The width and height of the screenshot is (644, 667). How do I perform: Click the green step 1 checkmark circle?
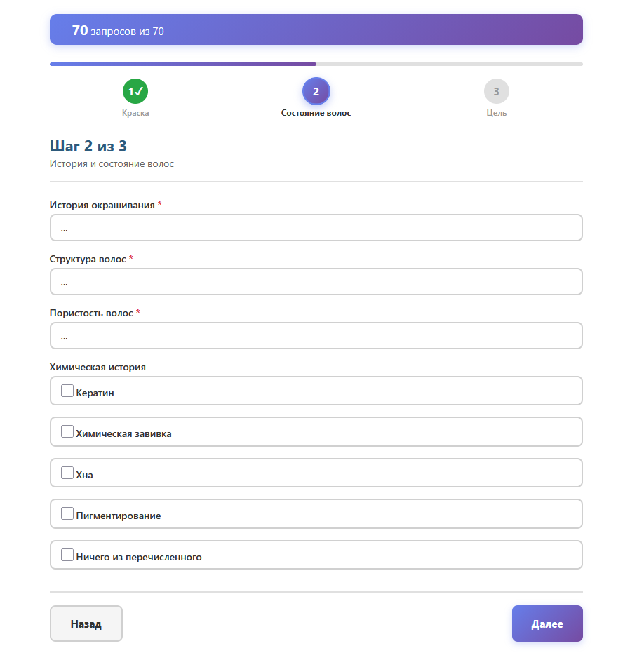135,91
